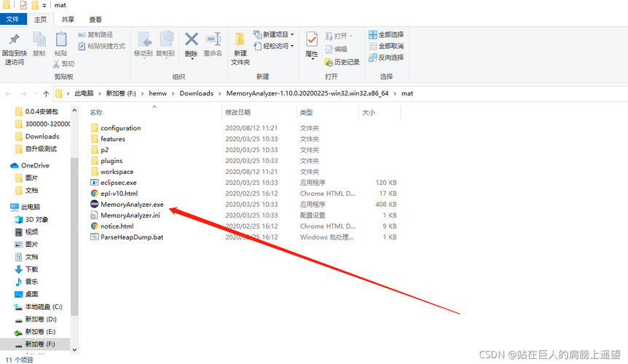The width and height of the screenshot is (628, 364).
Task: Click the Up one level arrow
Action: click(x=46, y=94)
